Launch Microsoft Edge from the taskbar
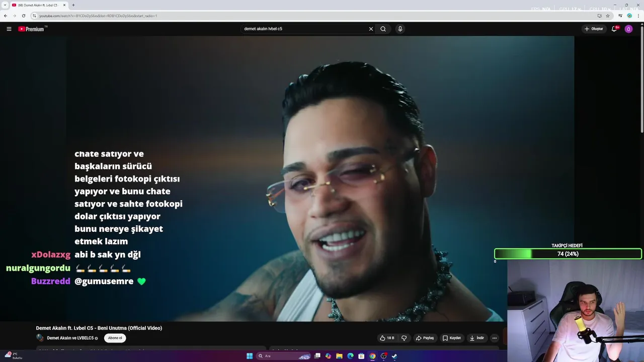 point(350,356)
